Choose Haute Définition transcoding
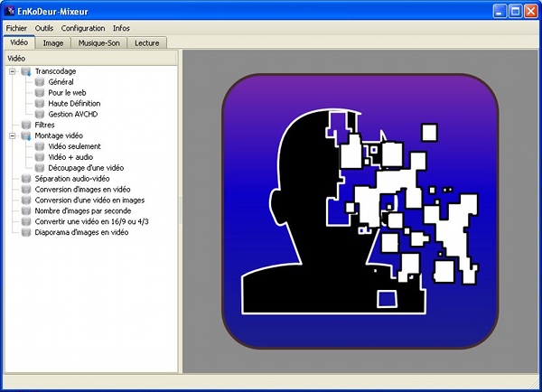This screenshot has height=392, width=542. coord(74,104)
